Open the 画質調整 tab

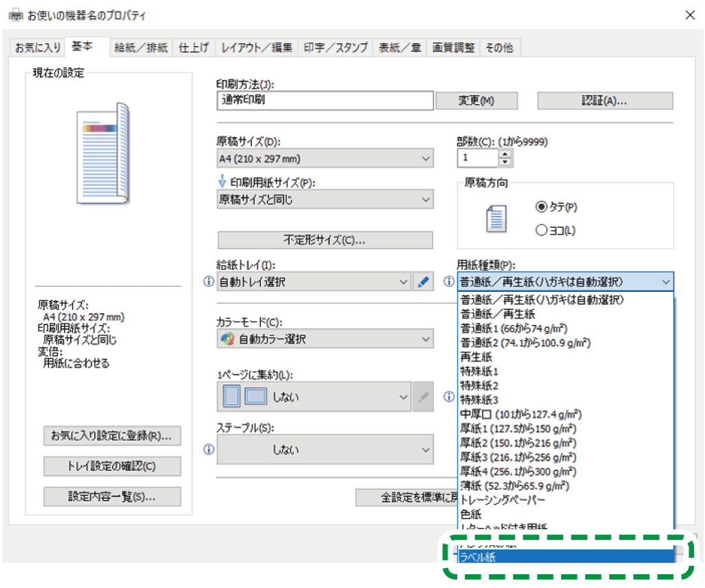pyautogui.click(x=453, y=48)
